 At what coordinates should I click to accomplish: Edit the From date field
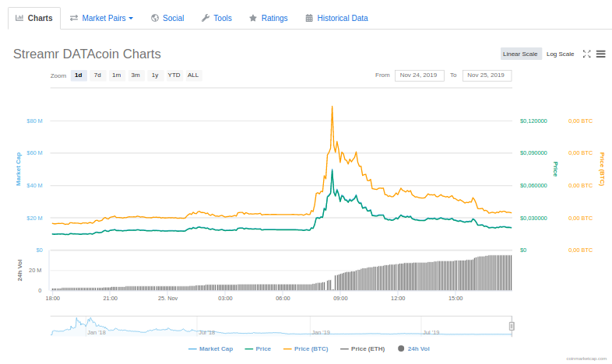point(419,75)
